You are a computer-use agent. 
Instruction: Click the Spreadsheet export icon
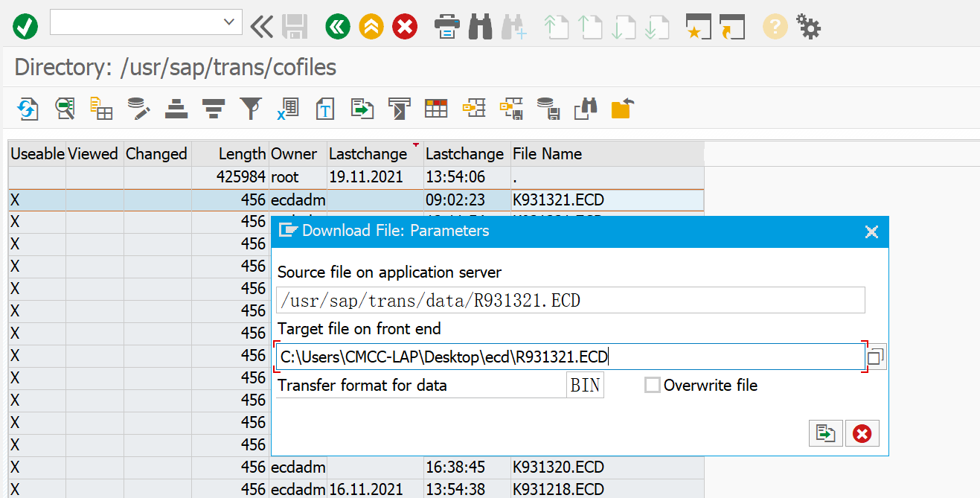coord(288,109)
